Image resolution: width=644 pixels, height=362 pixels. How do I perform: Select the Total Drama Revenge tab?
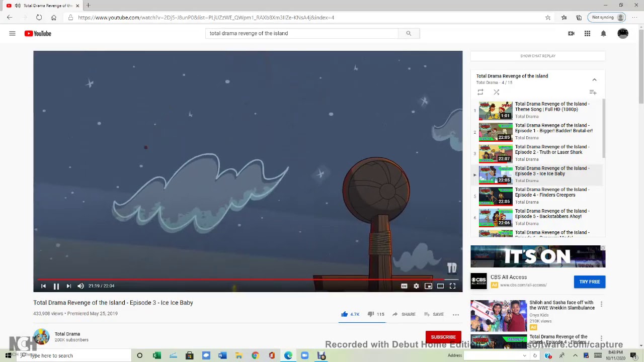click(42, 6)
